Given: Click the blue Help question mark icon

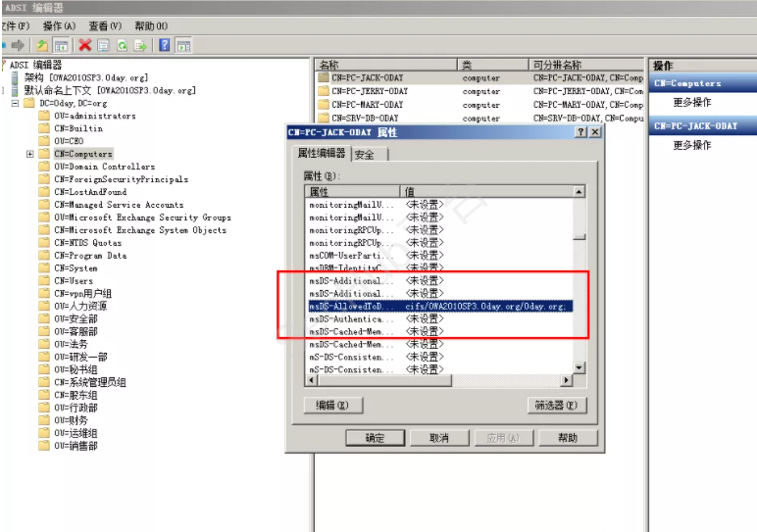Looking at the screenshot, I should tap(164, 45).
